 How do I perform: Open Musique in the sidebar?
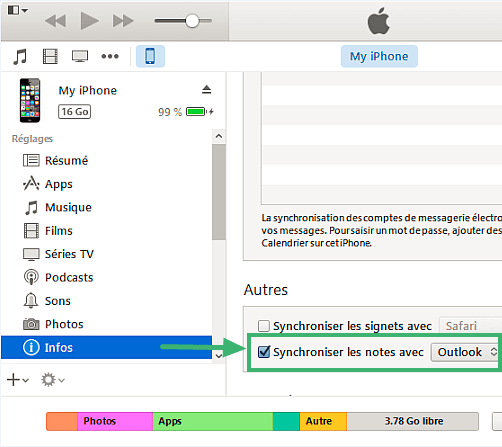click(107, 207)
